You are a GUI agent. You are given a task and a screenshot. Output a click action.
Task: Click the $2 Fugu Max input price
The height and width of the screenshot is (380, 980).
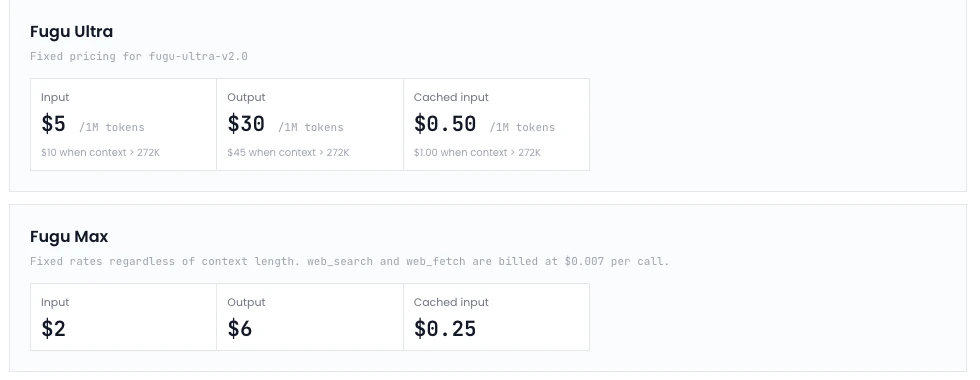[53, 329]
